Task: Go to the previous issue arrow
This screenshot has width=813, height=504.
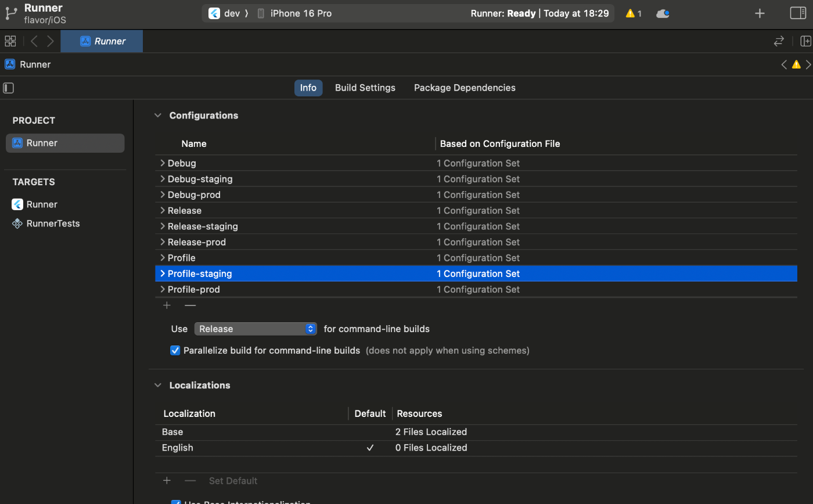Action: pos(784,64)
